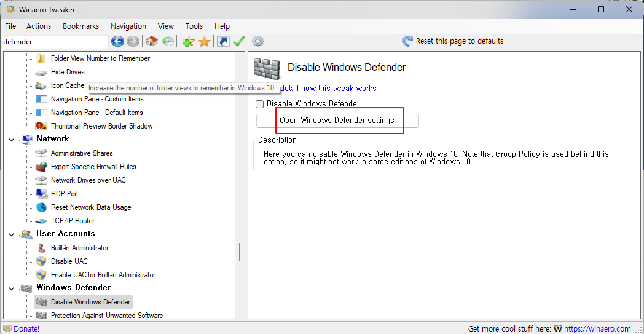The height and width of the screenshot is (334, 644).
Task: Select Enable UAC for Built-in Administrator
Action: [x=103, y=275]
